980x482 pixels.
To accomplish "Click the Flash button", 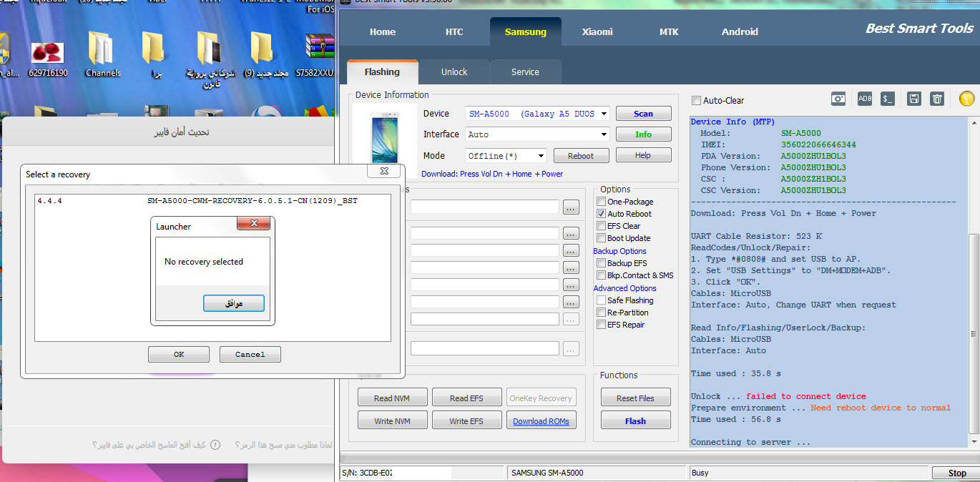I will tap(635, 421).
